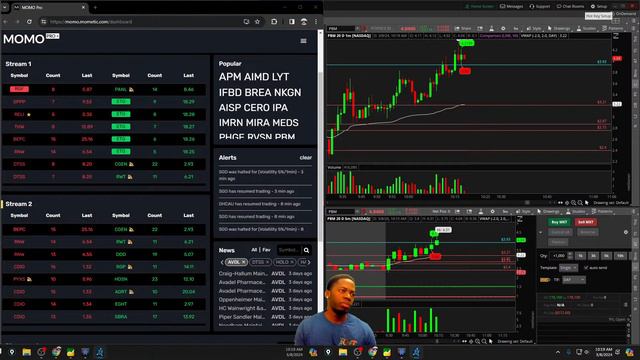Viewport: 640px width, 360px height.
Task: Click lower chart Drawing set Default label
Action: point(515,341)
